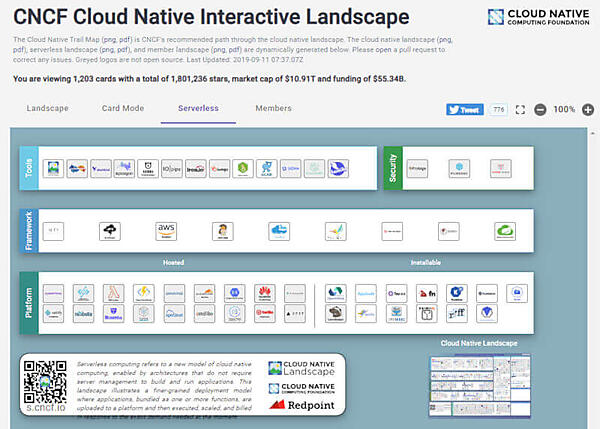Viewport: 600px width, 429px height.
Task: Click the landscape vertical scrollbar
Action: coord(593,278)
